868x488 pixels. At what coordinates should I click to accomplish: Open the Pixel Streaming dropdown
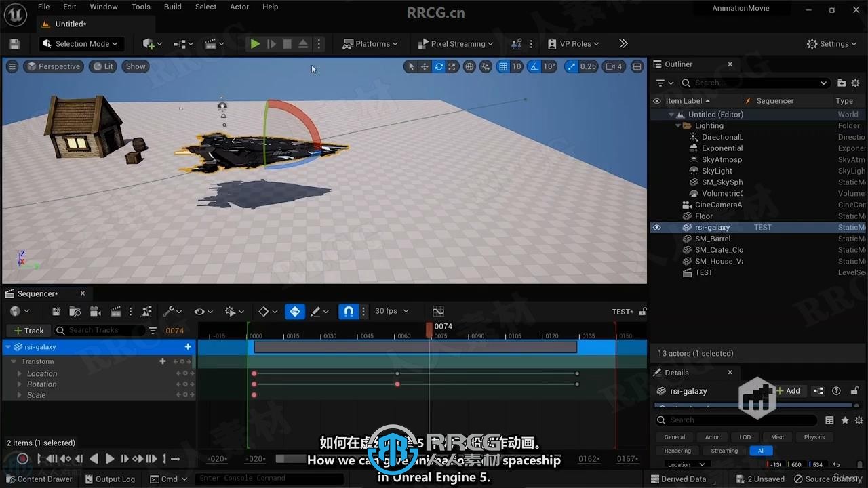pyautogui.click(x=455, y=43)
